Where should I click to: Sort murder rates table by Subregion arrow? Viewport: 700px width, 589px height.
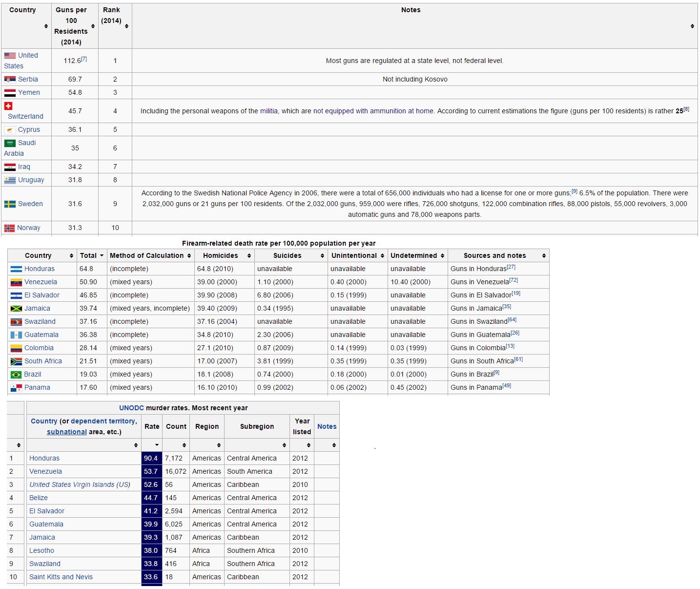[x=284, y=445]
